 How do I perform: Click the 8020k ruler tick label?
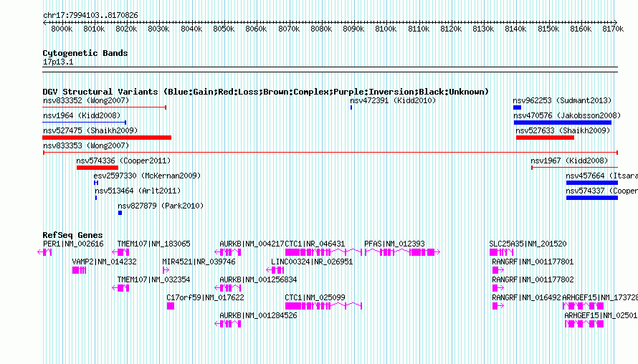point(126,29)
